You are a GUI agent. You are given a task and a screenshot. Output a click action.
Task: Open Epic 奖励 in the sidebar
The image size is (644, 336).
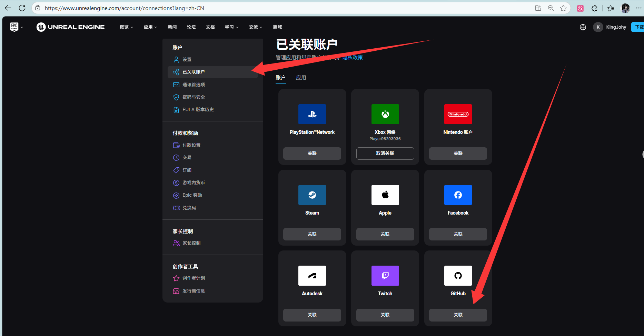coord(213,195)
